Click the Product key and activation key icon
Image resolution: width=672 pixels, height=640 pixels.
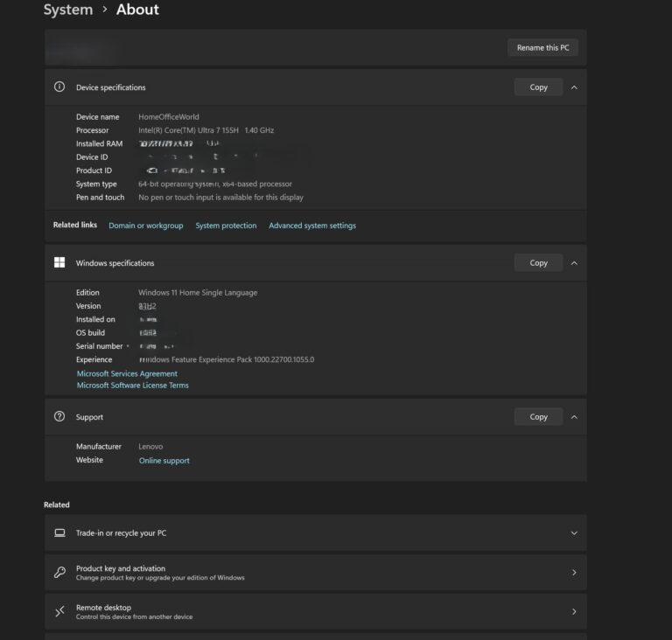point(59,573)
